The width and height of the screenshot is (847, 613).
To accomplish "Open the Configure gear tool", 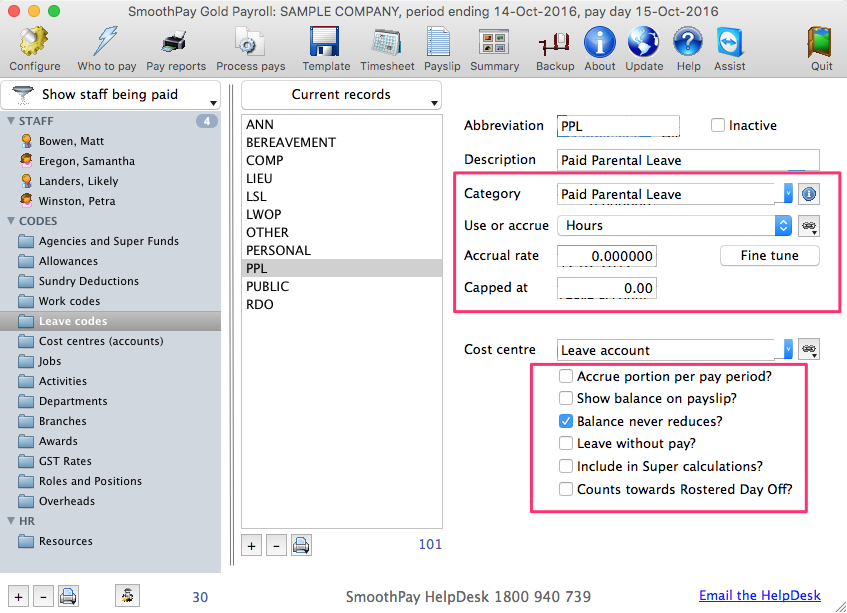I will tap(35, 49).
